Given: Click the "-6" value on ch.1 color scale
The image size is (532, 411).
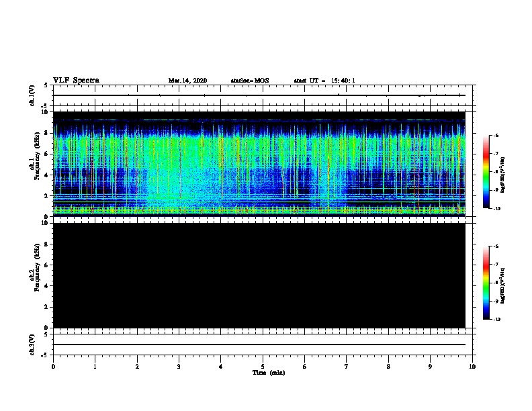Looking at the screenshot, I should [495, 135].
